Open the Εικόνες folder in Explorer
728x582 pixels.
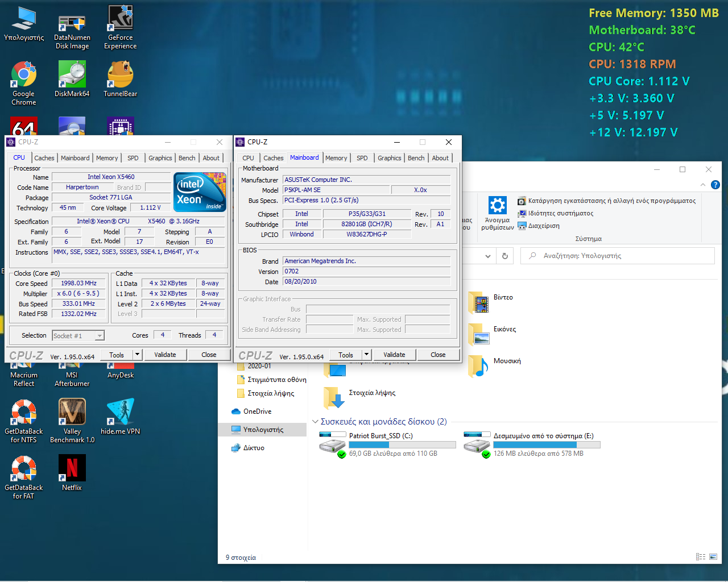coord(493,334)
